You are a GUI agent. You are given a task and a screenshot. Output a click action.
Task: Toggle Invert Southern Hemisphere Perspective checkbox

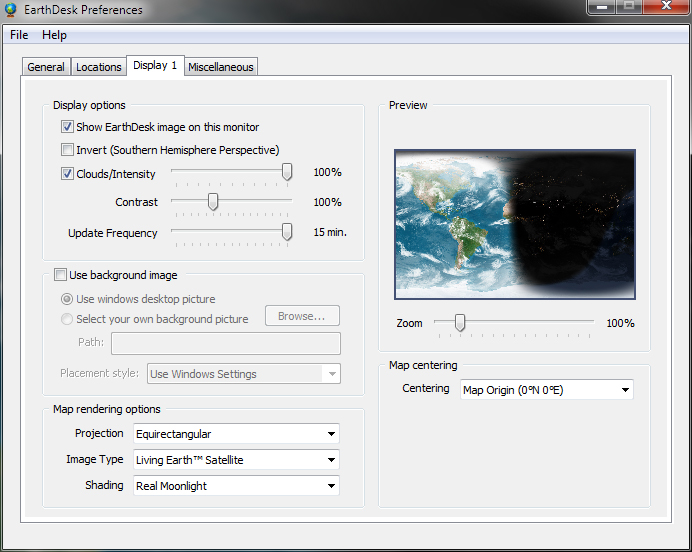click(67, 150)
